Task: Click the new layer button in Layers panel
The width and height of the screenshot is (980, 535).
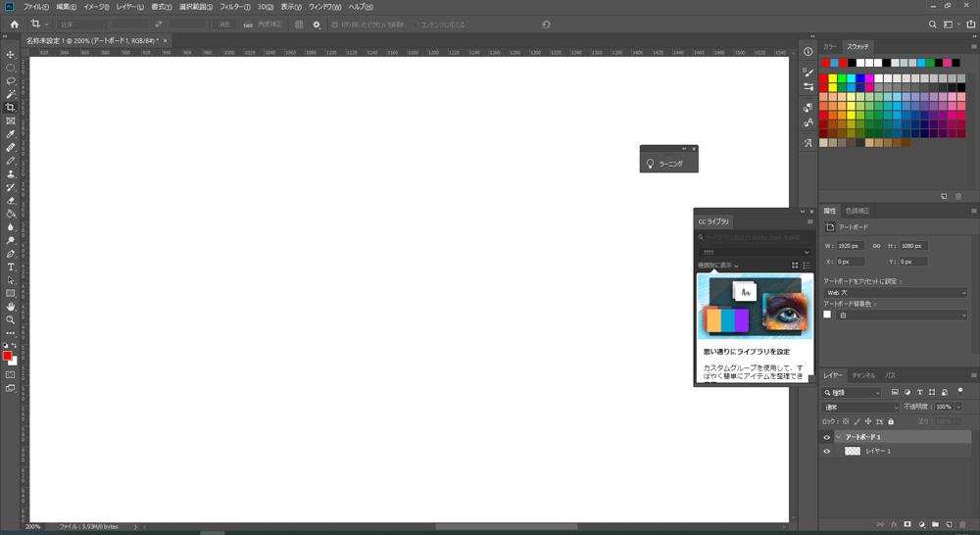Action: [x=949, y=524]
